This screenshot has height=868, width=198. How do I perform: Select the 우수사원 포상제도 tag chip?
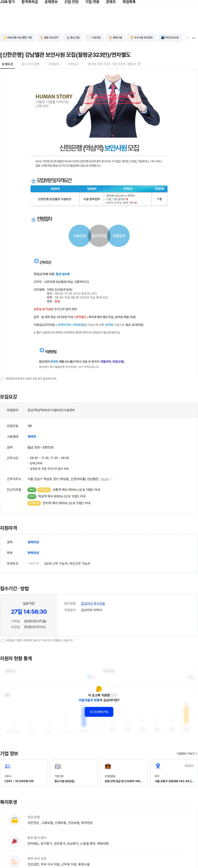click(x=141, y=38)
